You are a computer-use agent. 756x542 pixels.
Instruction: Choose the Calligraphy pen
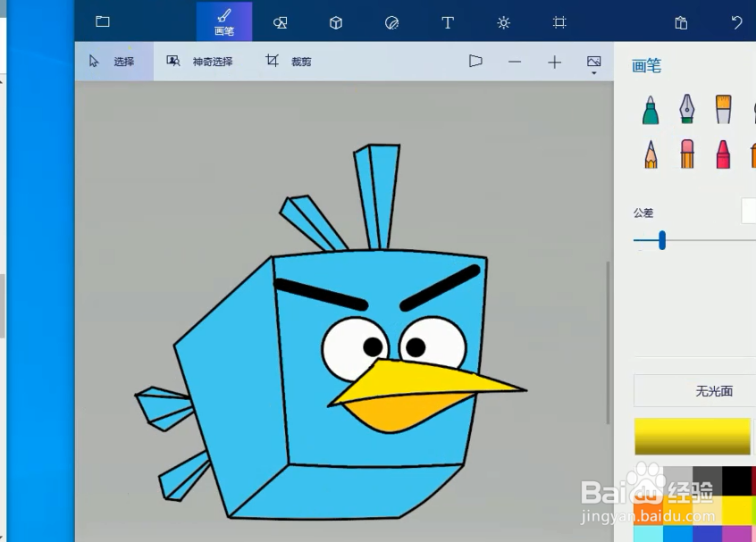(x=686, y=109)
